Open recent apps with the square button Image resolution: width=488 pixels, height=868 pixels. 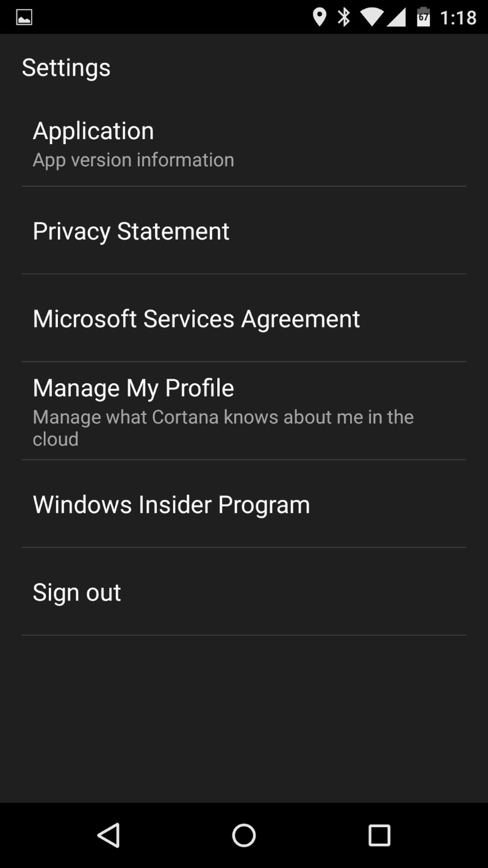point(379,835)
